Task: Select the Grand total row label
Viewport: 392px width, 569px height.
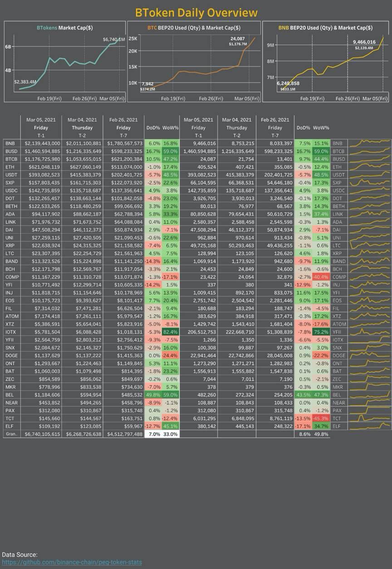Action: click(11, 434)
